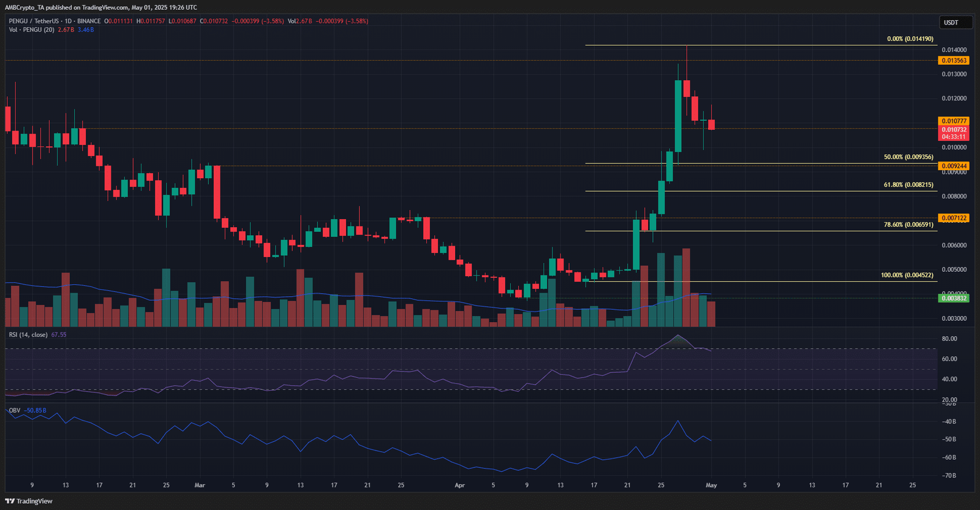Viewport: 980px width, 510px height.
Task: Click the 0.012000 price axis tick
Action: coord(954,99)
